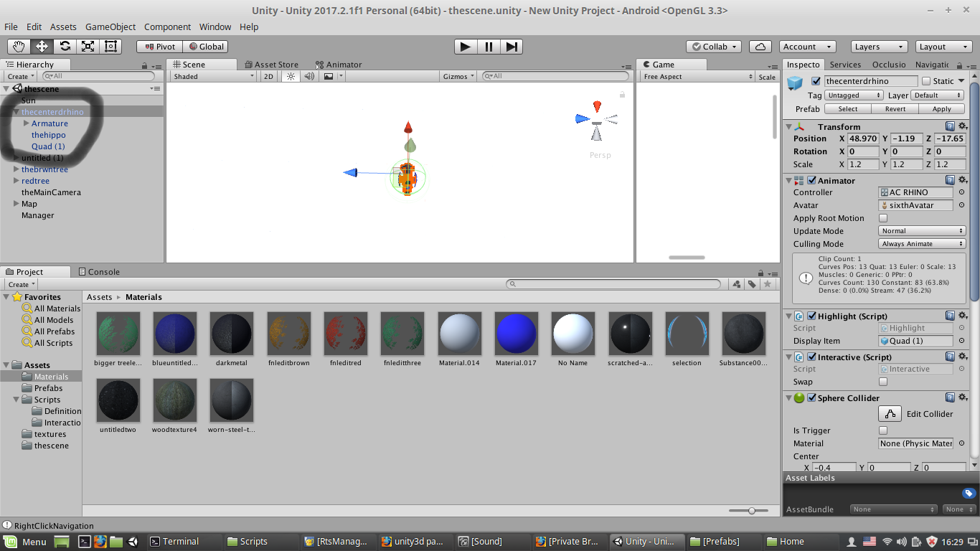Open scene effects image icon
The image size is (980, 551).
[329, 76]
